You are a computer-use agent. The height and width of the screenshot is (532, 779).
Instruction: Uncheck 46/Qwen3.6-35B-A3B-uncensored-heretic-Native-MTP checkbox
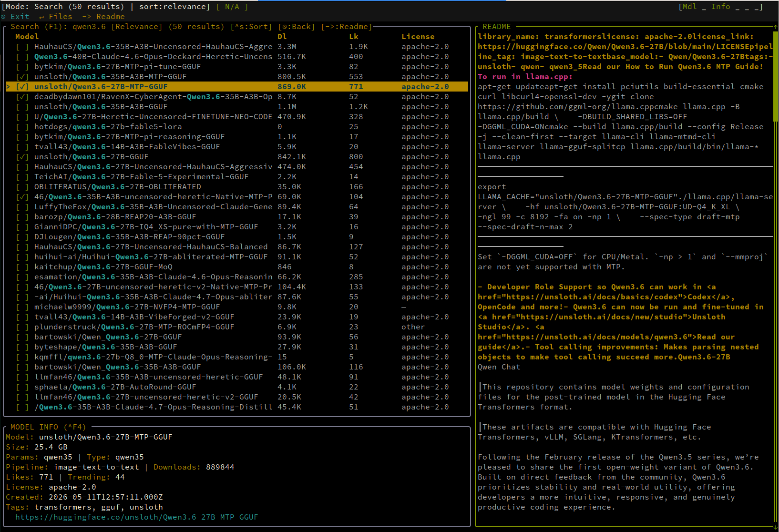(x=22, y=197)
